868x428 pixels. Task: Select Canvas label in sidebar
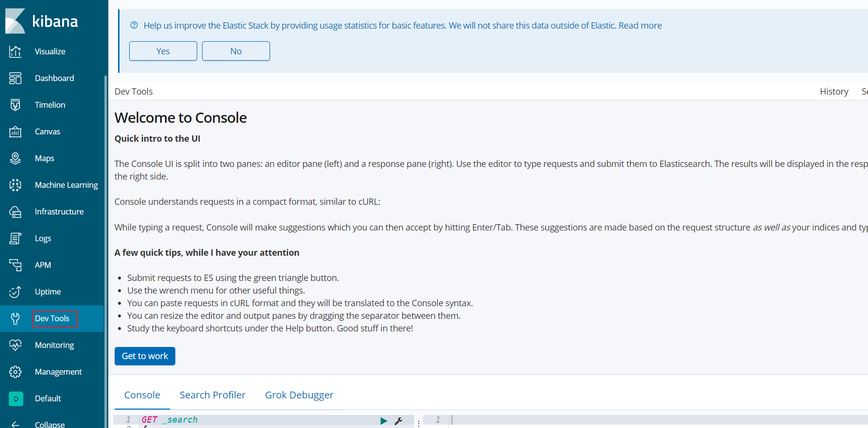[48, 132]
